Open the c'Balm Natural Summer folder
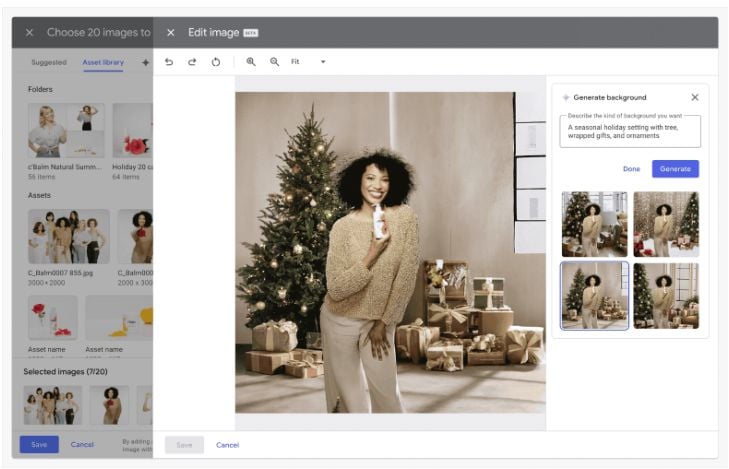 [x=66, y=131]
